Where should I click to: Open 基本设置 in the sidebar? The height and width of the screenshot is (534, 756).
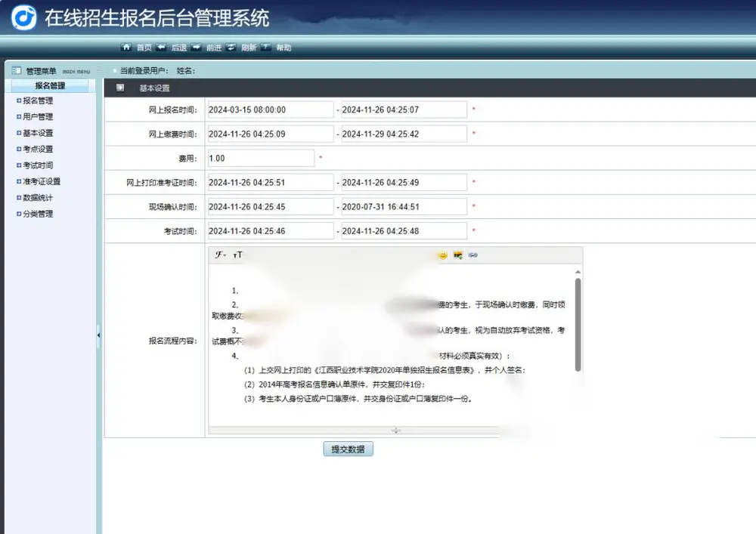(38, 133)
